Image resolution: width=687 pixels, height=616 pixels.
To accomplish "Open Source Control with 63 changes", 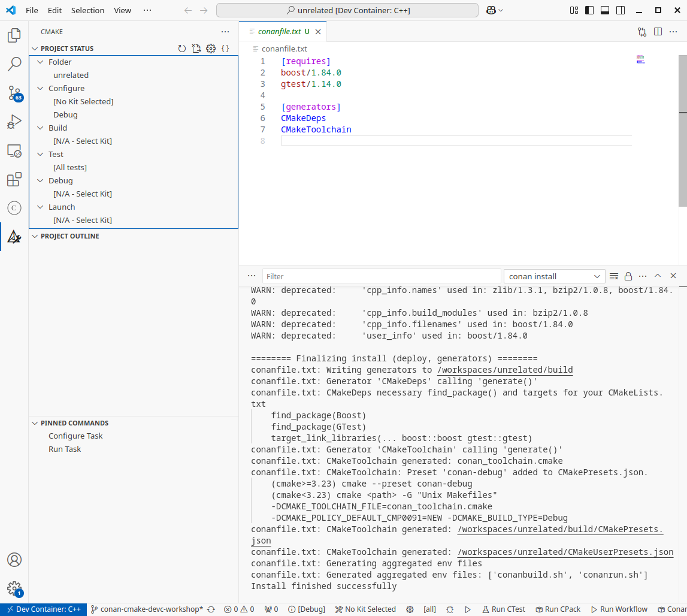I will pos(14,93).
